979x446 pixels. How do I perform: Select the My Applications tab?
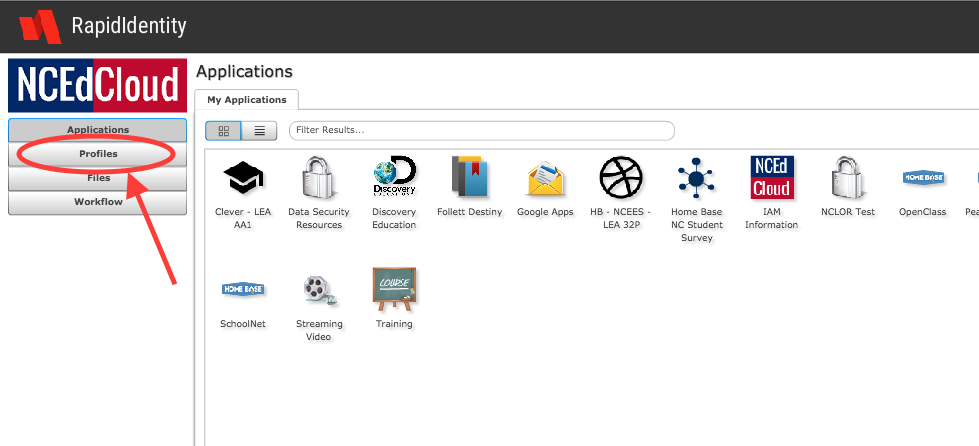(x=247, y=99)
